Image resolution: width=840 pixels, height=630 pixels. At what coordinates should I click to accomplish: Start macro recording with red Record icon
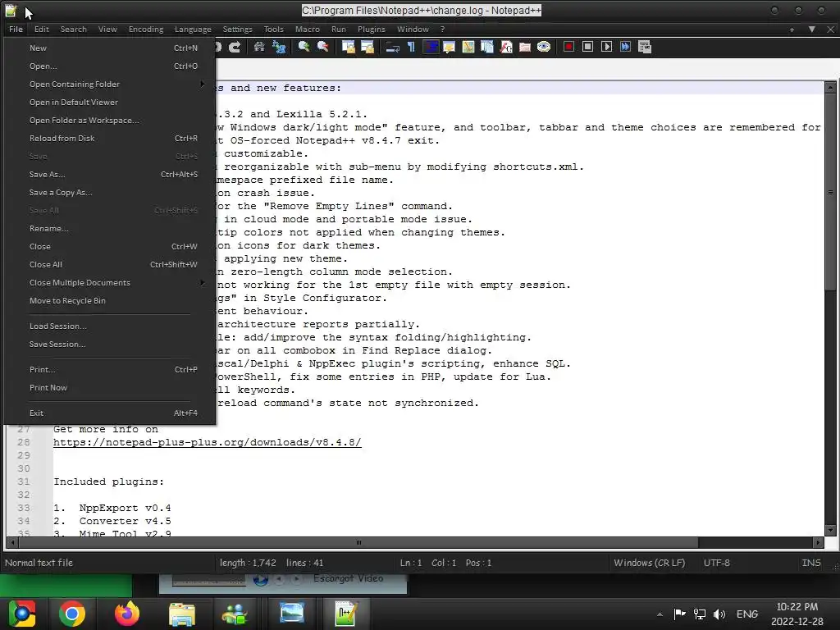(569, 47)
